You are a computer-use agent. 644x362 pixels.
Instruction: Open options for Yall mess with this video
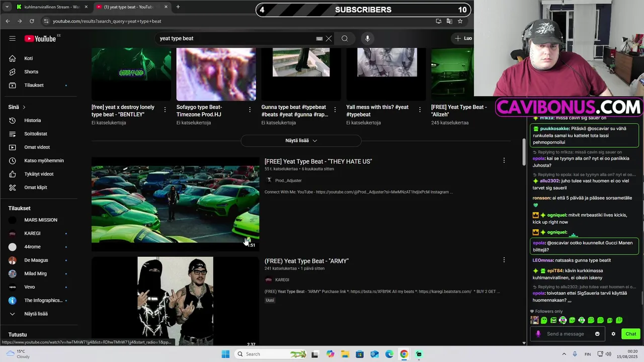pos(420,110)
